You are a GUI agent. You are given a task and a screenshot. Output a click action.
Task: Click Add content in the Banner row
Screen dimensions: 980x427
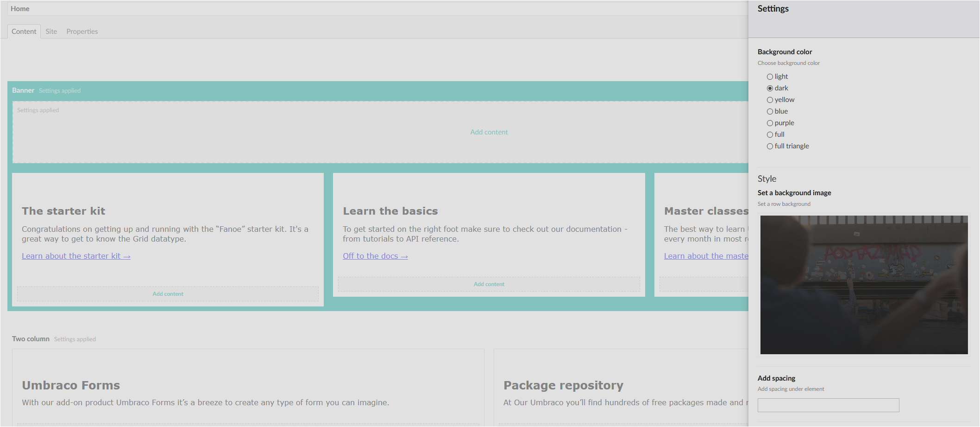489,132
